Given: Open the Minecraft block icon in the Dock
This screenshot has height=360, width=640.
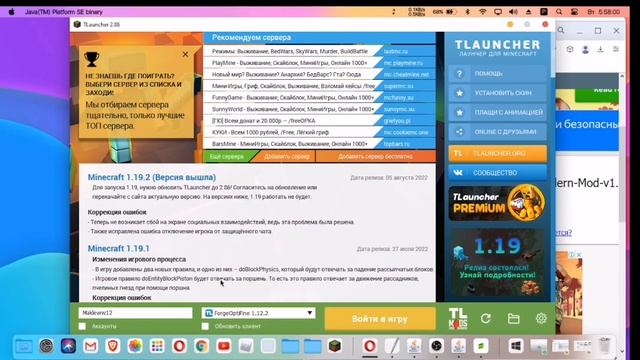Looking at the screenshot, I should tap(335, 346).
